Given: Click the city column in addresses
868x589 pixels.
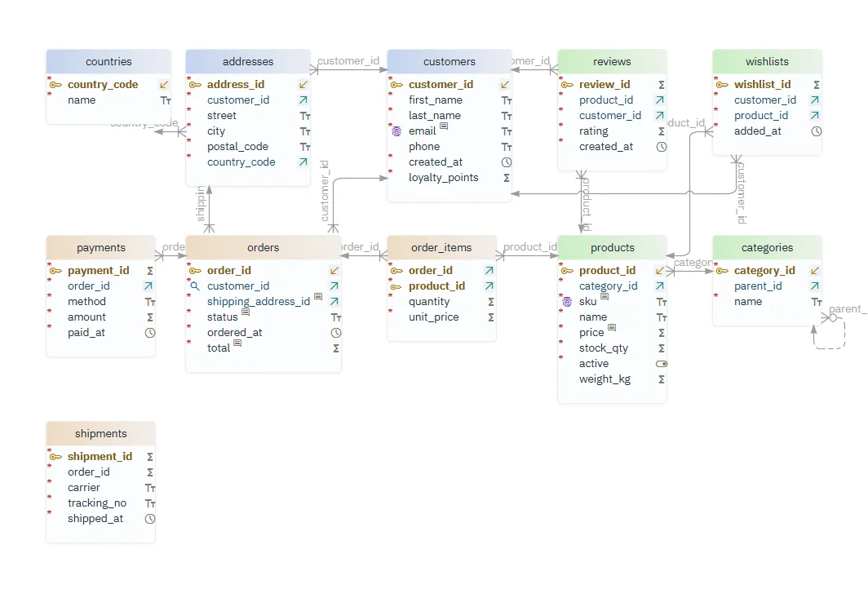Looking at the screenshot, I should (x=248, y=131).
